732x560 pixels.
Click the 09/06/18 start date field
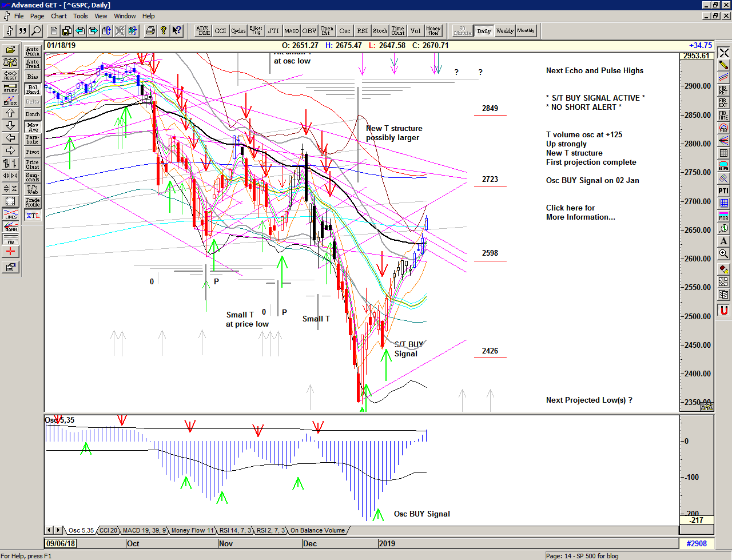pos(61,543)
